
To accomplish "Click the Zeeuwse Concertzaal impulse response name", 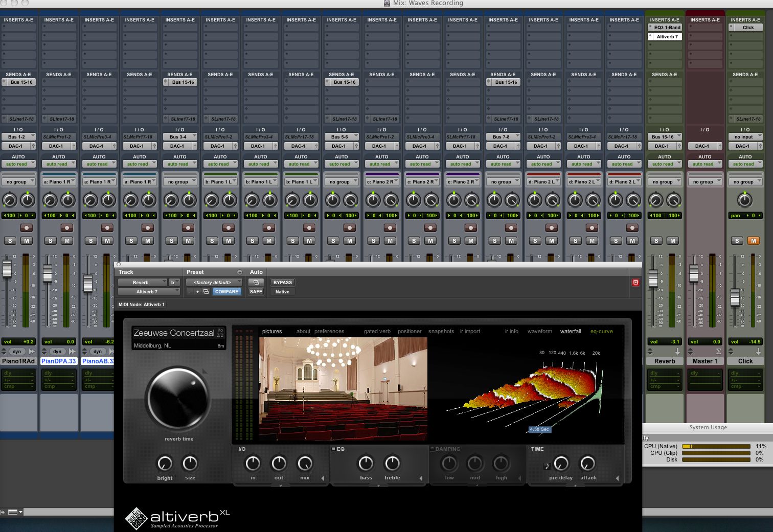I will [x=174, y=333].
